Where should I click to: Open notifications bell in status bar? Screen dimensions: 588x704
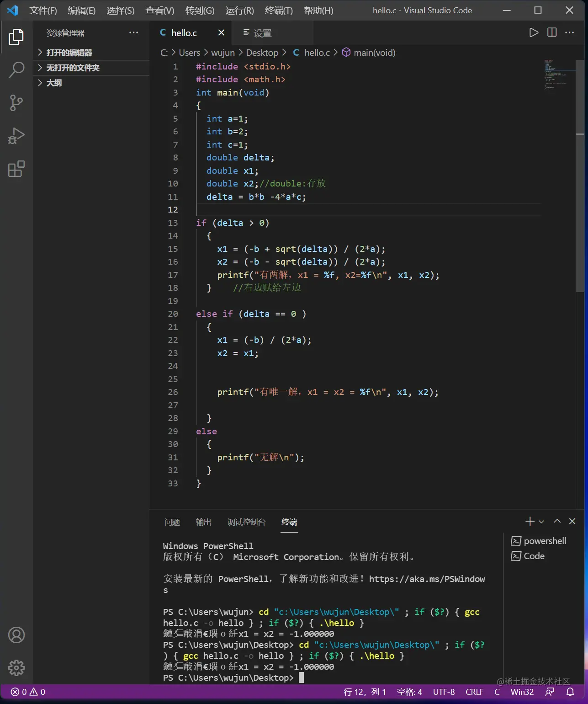[570, 692]
